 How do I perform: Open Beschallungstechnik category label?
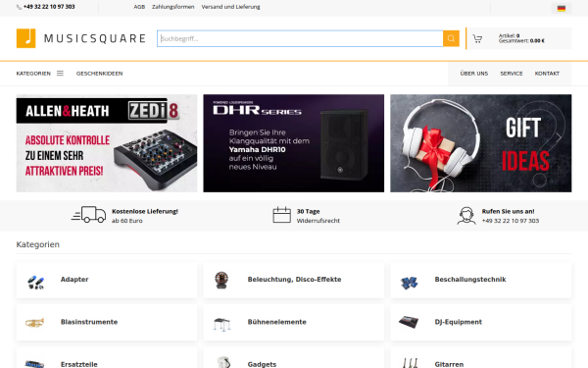(470, 280)
